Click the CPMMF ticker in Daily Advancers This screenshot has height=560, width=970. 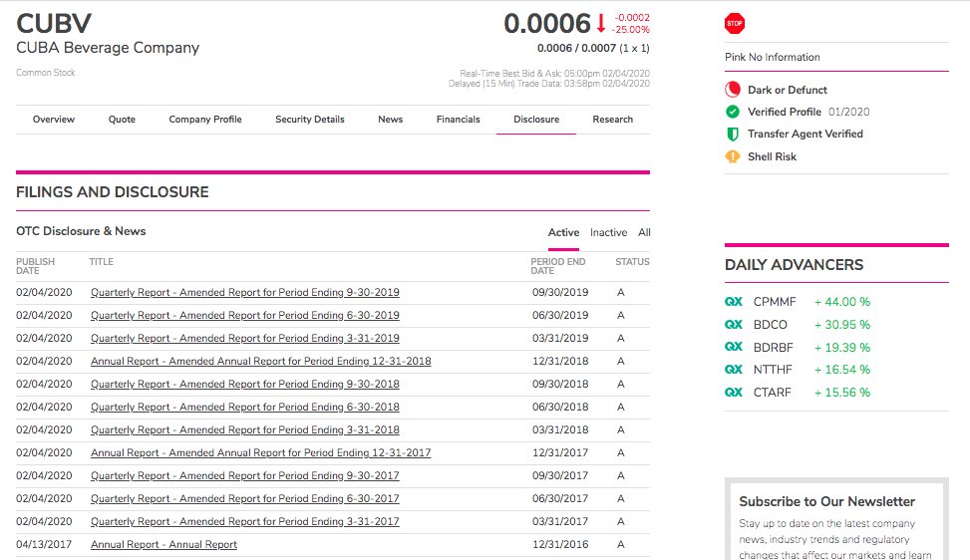pos(775,302)
